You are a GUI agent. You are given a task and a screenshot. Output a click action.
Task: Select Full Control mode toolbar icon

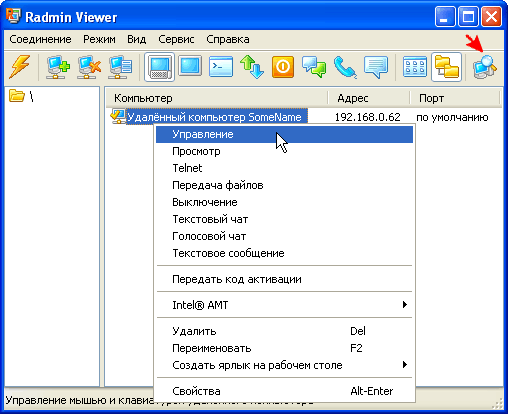click(x=159, y=67)
